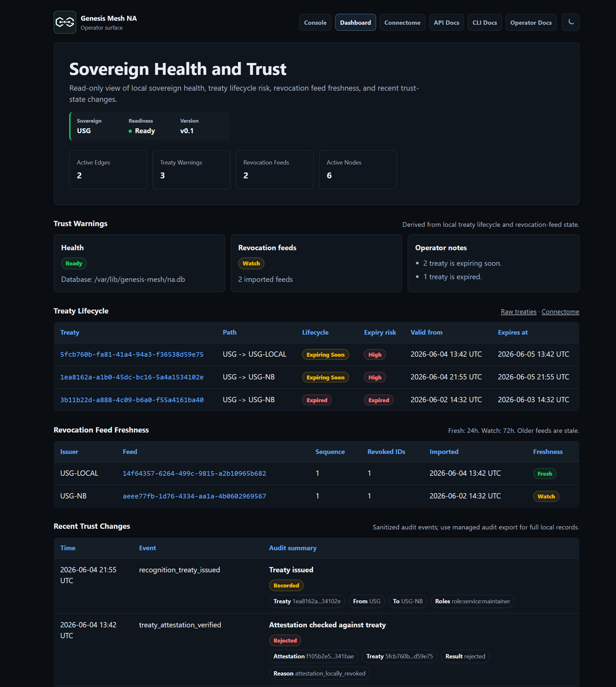Toggle dark mode moon icon

tap(570, 22)
